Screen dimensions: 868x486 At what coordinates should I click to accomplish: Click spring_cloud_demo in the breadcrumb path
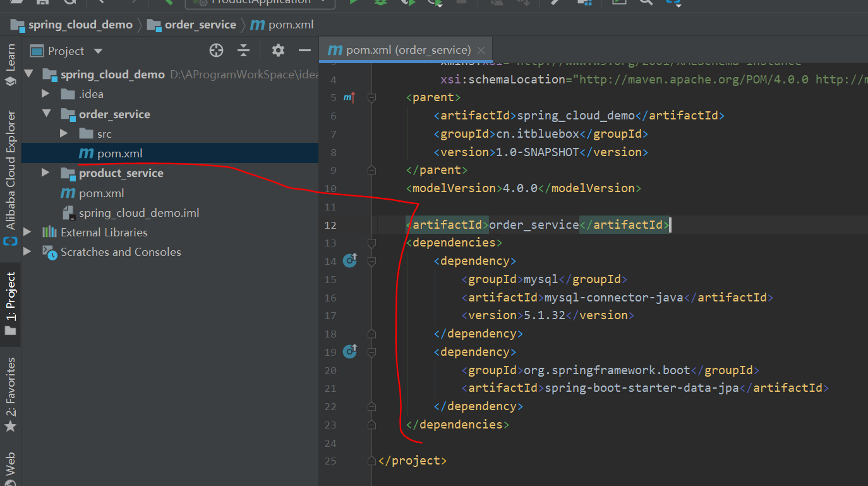click(80, 25)
